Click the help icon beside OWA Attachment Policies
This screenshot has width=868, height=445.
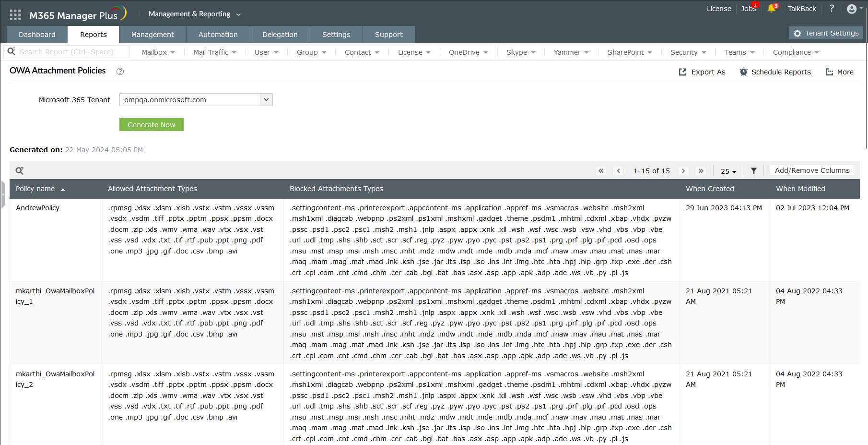120,72
